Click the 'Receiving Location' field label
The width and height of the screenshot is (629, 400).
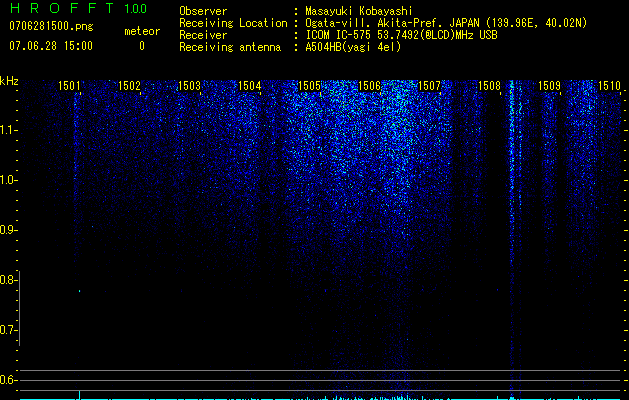[x=233, y=23]
